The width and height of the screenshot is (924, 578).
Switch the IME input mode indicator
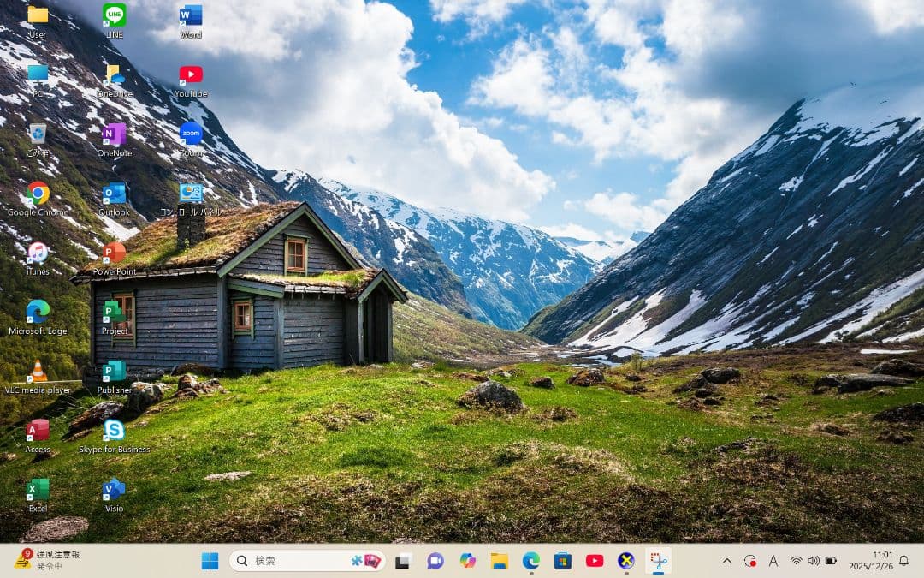click(x=773, y=561)
